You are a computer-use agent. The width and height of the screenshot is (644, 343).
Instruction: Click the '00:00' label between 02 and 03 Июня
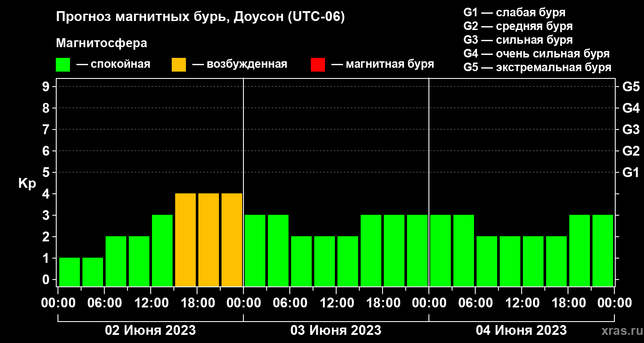pyautogui.click(x=243, y=303)
